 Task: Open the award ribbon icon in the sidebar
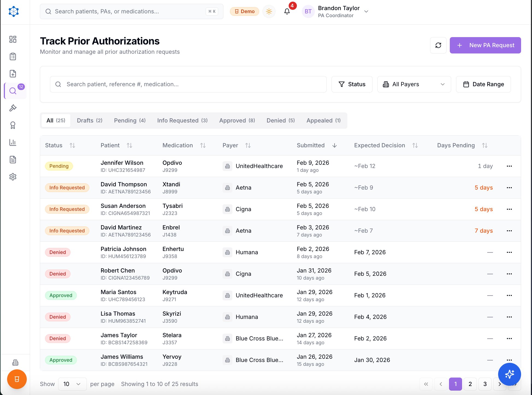tap(13, 125)
